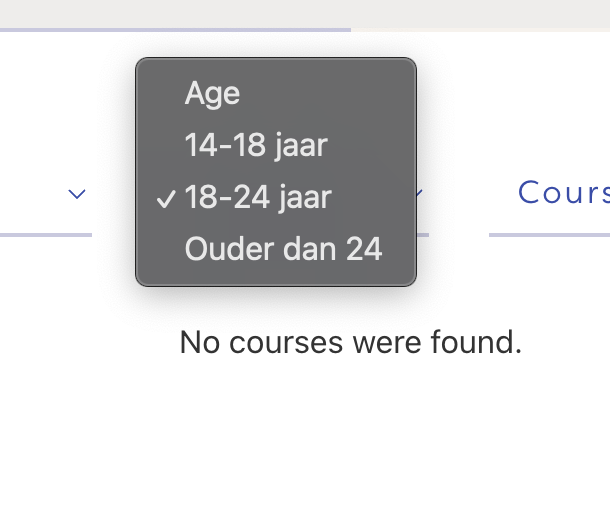Image resolution: width=610 pixels, height=518 pixels.
Task: Expand the Cours filter dropdown
Action: [563, 192]
